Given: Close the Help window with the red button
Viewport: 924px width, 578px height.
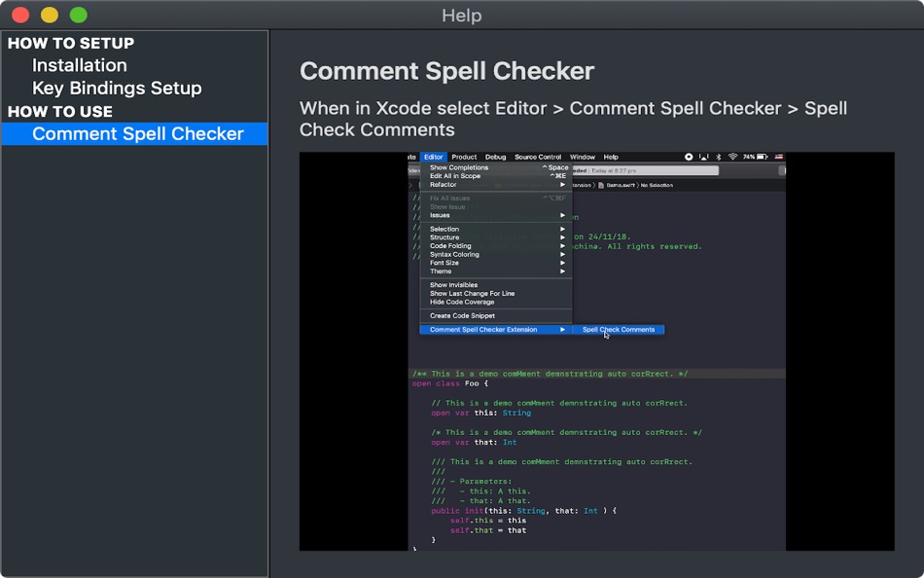Looking at the screenshot, I should [x=20, y=15].
